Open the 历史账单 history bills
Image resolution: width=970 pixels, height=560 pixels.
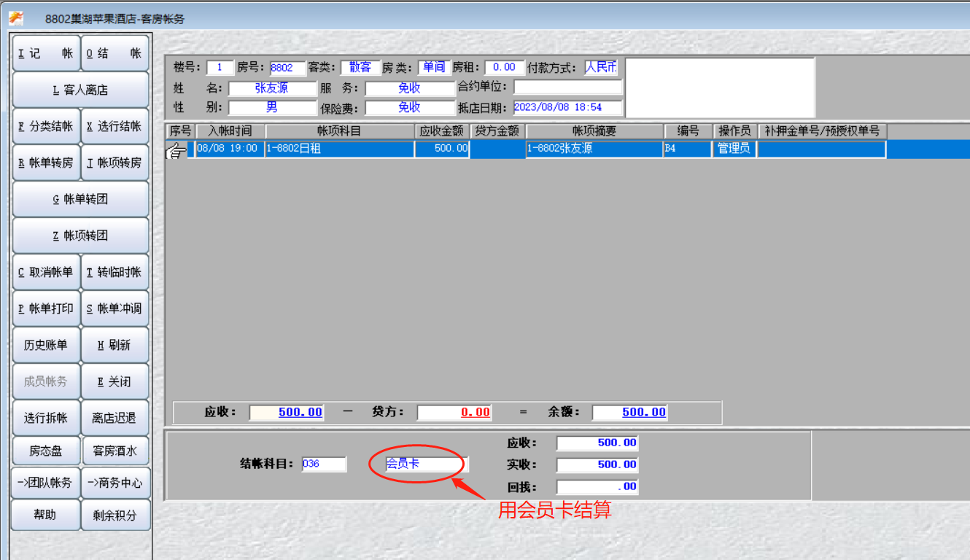46,345
